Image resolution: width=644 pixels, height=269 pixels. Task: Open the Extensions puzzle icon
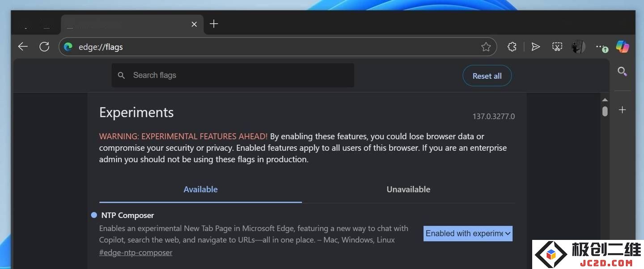(512, 47)
